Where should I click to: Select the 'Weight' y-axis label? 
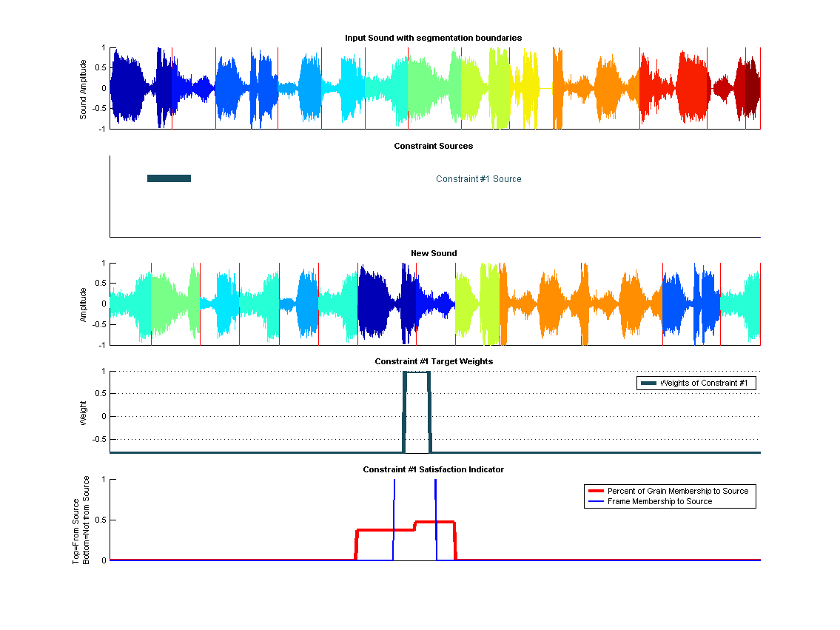(84, 412)
